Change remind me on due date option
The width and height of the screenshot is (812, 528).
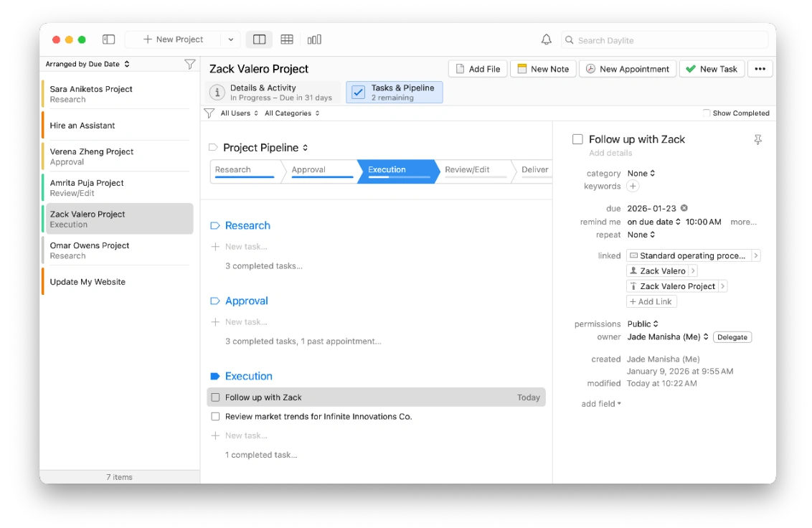point(653,222)
